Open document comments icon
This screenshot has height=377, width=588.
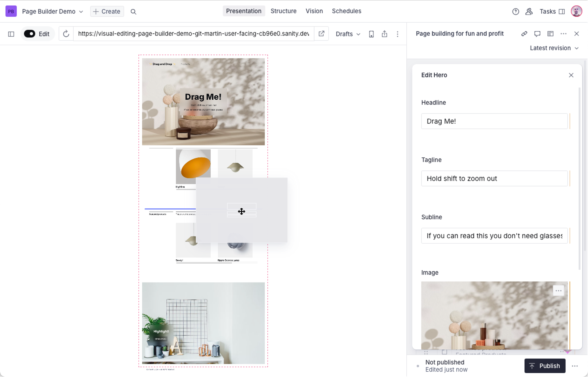point(537,34)
